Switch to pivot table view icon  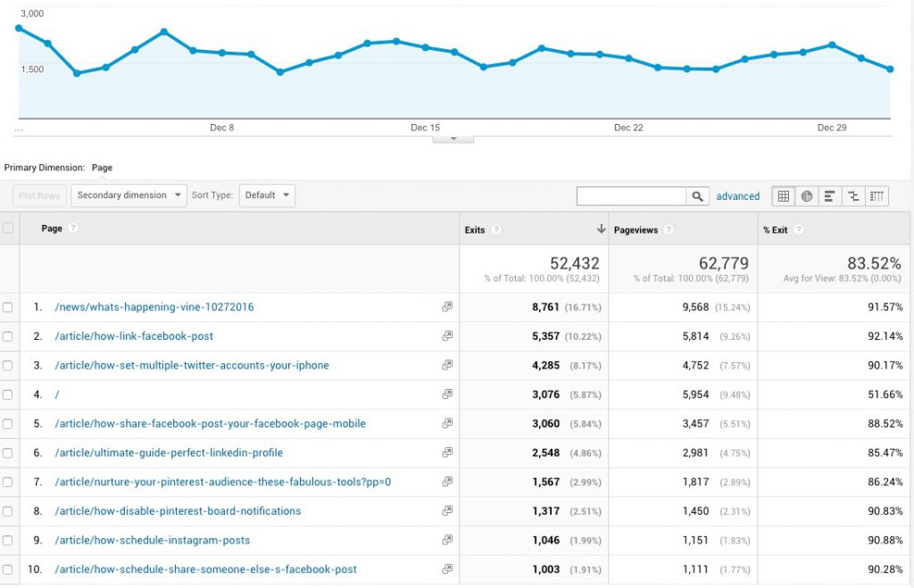(877, 196)
